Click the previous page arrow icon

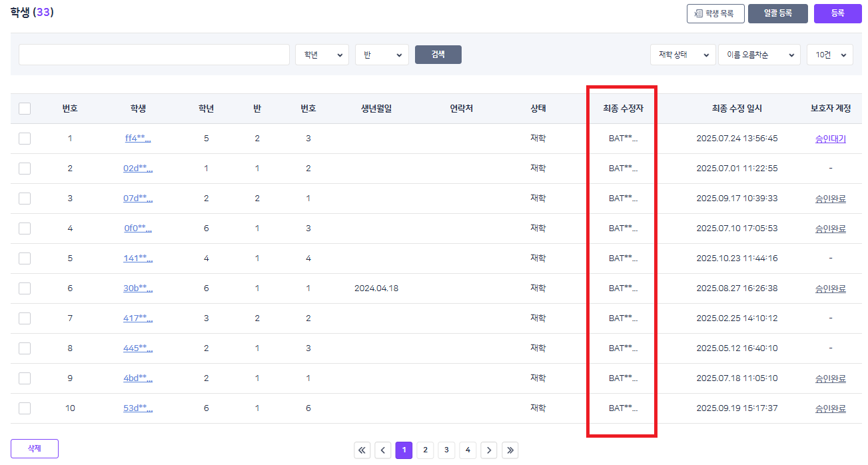pyautogui.click(x=383, y=450)
